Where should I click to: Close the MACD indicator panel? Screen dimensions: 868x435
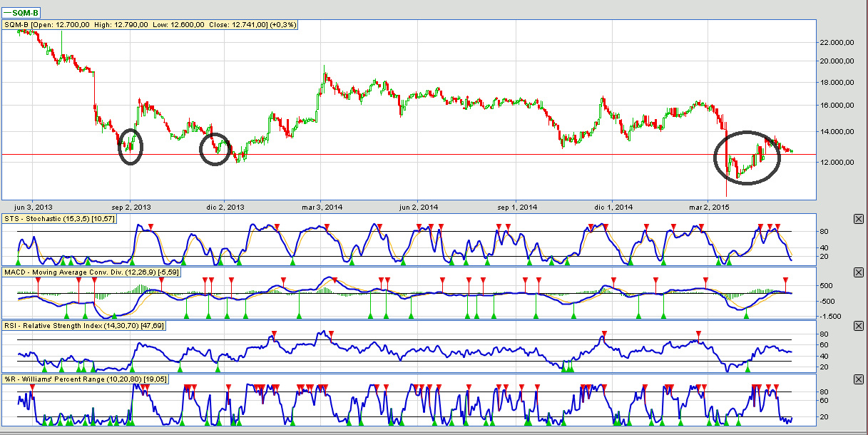[x=858, y=273]
